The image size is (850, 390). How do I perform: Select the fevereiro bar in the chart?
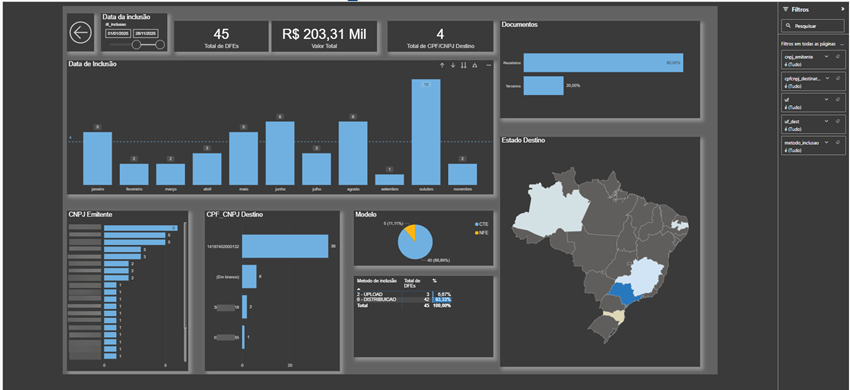point(134,174)
